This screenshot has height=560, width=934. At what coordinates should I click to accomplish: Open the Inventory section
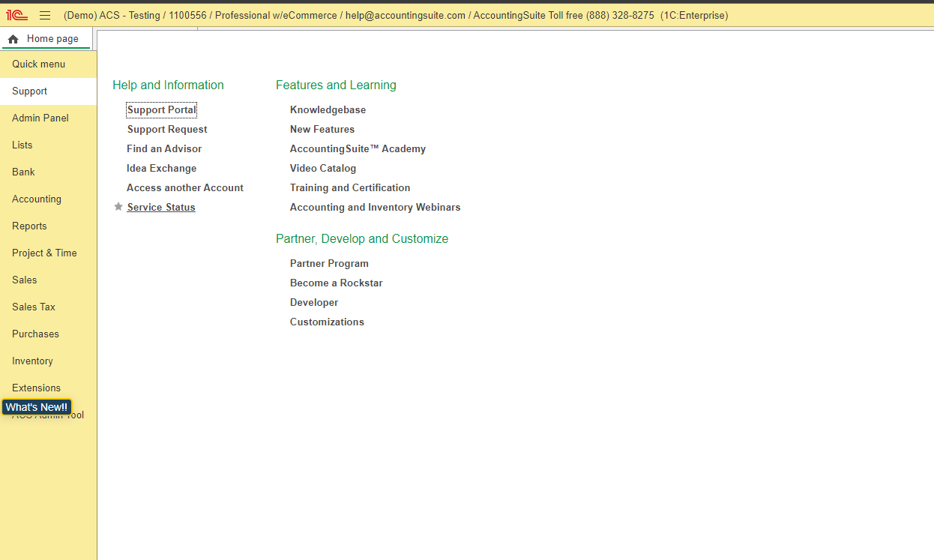click(48, 361)
